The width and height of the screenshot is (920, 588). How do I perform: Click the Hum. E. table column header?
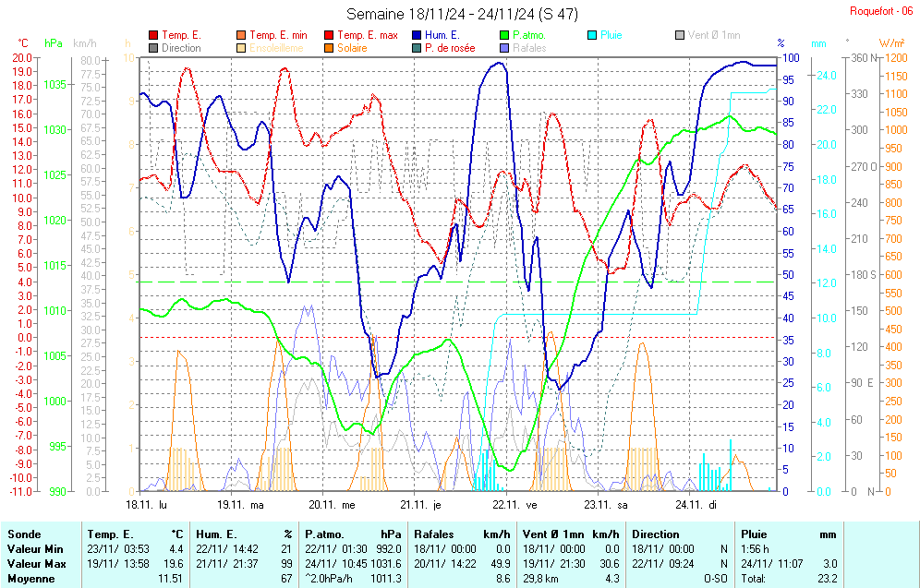coord(216,534)
